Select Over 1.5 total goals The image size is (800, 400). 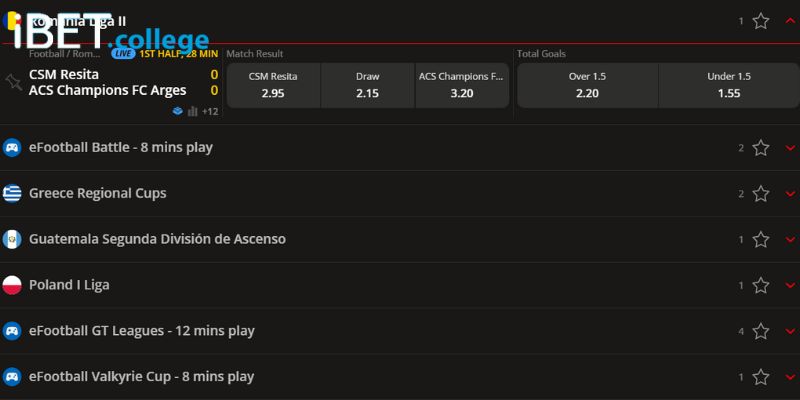(588, 85)
